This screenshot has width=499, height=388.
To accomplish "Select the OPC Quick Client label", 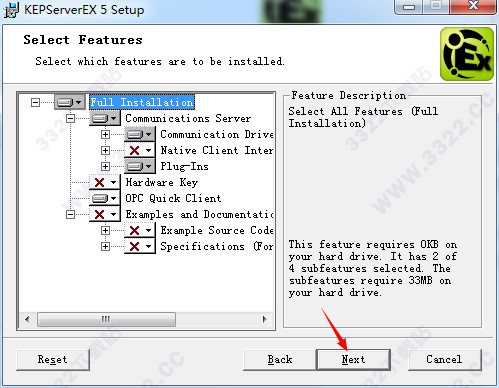I will coord(173,198).
